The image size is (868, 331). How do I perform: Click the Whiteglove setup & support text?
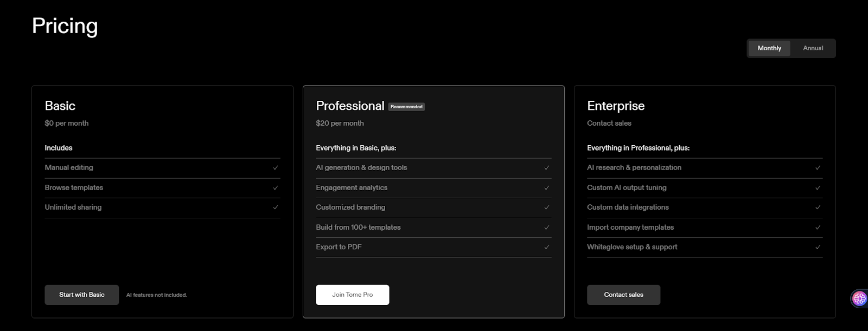[x=632, y=246]
